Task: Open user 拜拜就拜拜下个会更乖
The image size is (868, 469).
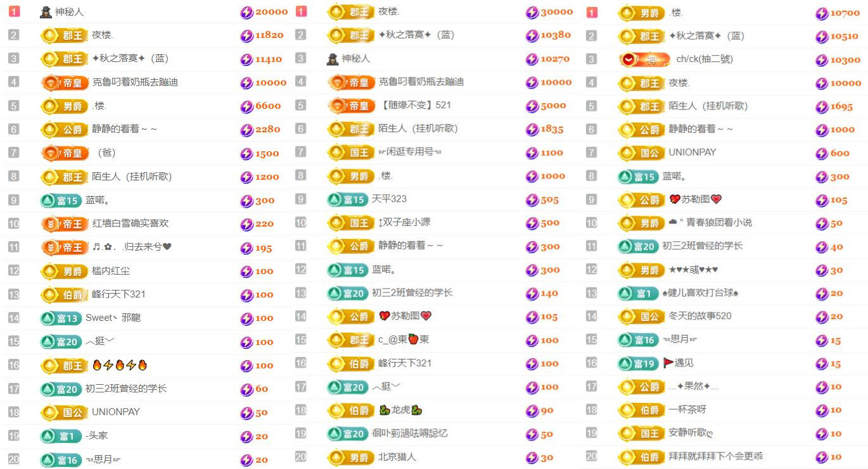Action: pos(716,456)
